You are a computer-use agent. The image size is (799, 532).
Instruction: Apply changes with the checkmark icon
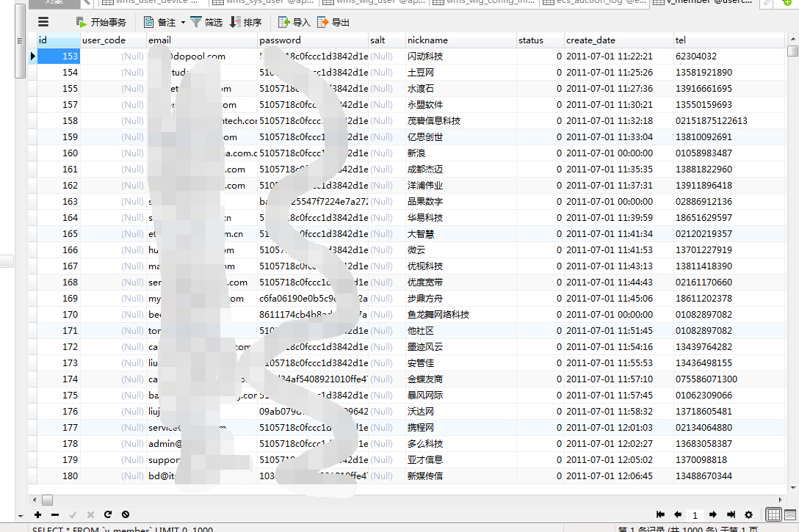coord(73,514)
